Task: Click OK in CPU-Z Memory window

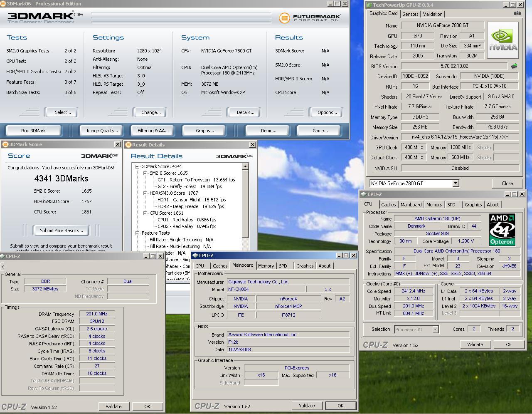Action: pyautogui.click(x=147, y=407)
